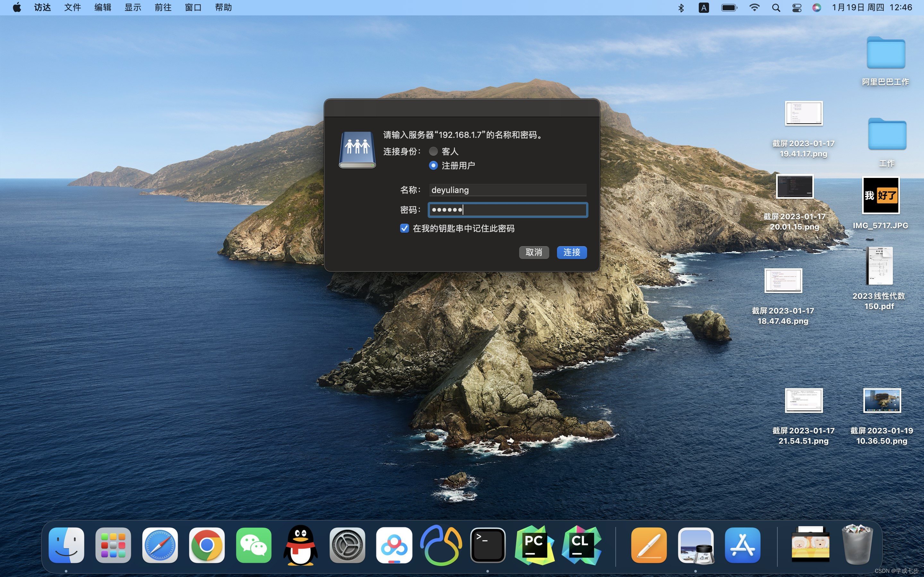Open Finder from the dock
The height and width of the screenshot is (577, 924).
[66, 545]
